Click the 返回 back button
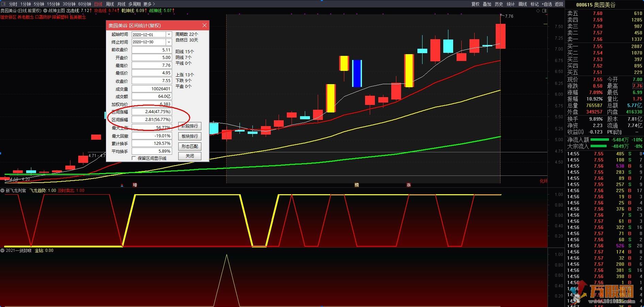 559,4
